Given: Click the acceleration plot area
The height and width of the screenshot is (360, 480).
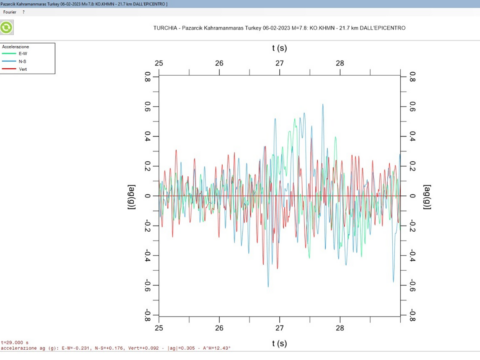Looking at the screenshot, I should [279, 196].
